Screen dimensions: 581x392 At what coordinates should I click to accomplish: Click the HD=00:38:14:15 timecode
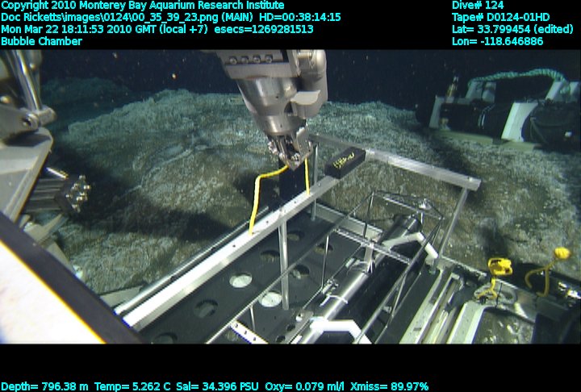(299, 18)
